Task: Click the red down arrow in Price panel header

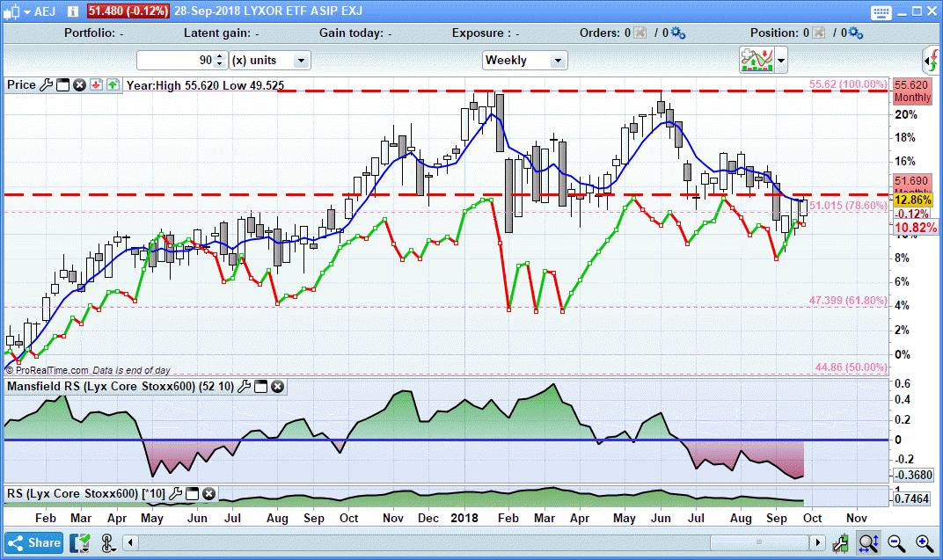Action: (96, 85)
